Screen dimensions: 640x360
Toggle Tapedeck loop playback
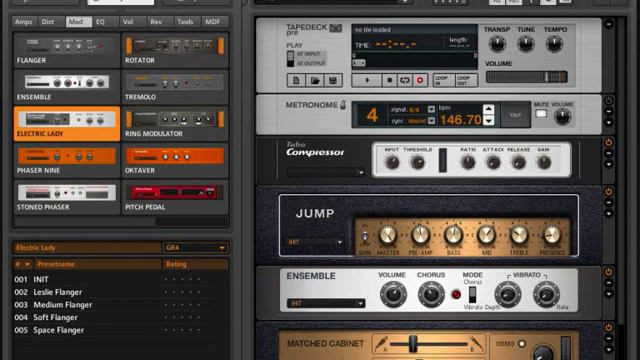[404, 80]
